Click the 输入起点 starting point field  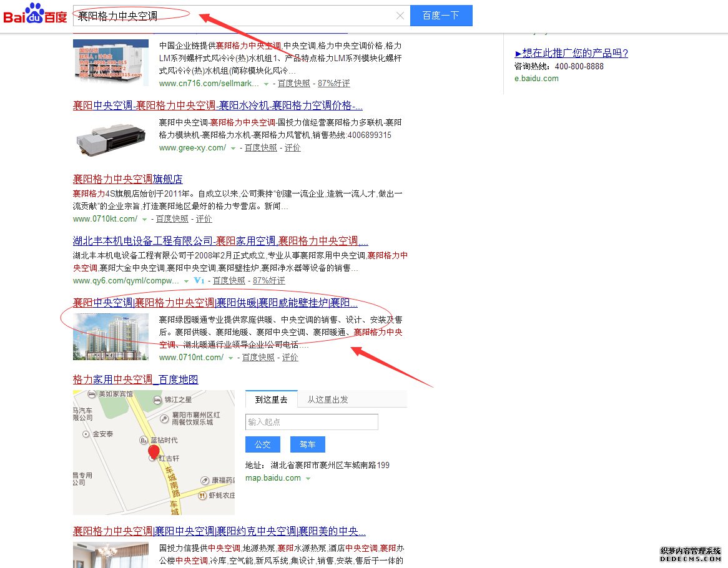coord(312,422)
